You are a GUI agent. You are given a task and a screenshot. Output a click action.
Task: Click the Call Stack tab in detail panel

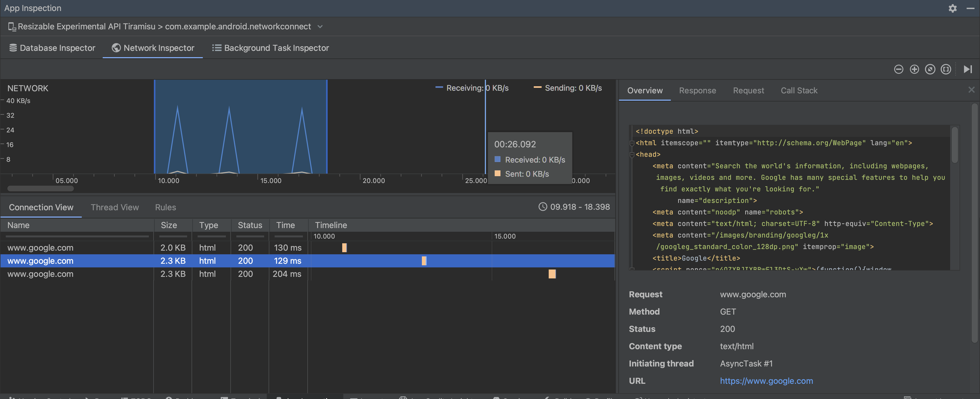[799, 91]
